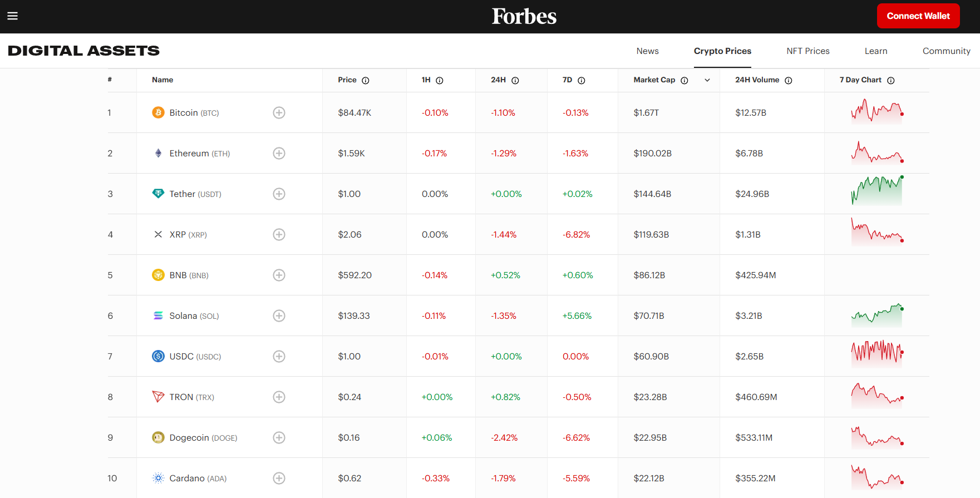Add XRP to watchlist

[x=279, y=234]
